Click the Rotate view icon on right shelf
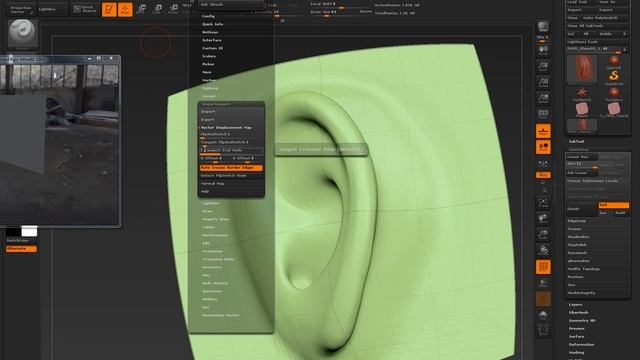The width and height of the screenshot is (640, 360). point(543,250)
